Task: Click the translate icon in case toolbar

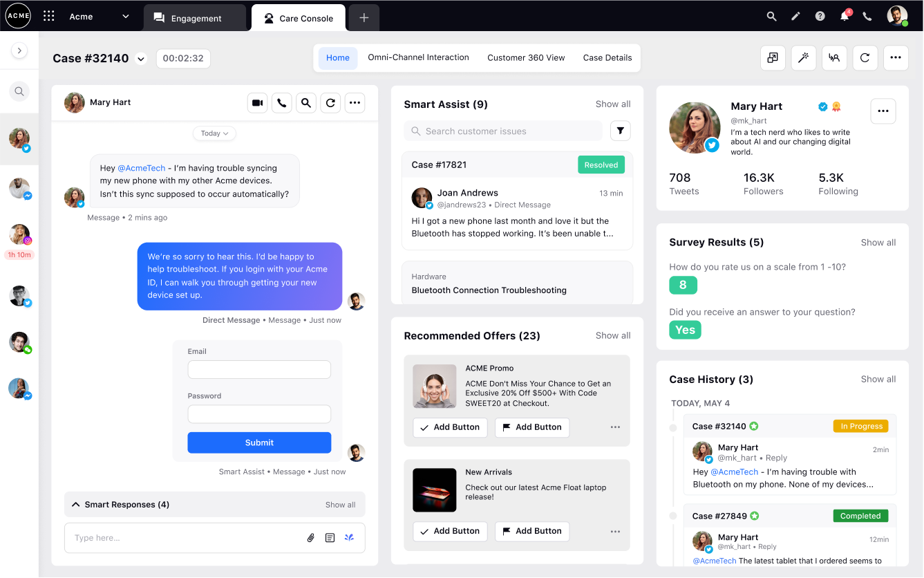Action: point(834,58)
